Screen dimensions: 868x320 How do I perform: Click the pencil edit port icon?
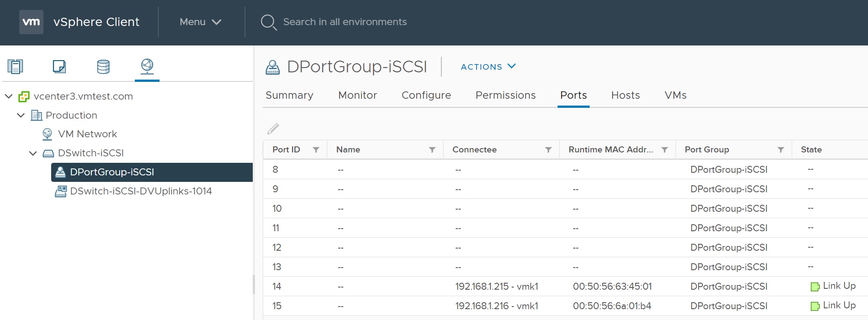(273, 129)
